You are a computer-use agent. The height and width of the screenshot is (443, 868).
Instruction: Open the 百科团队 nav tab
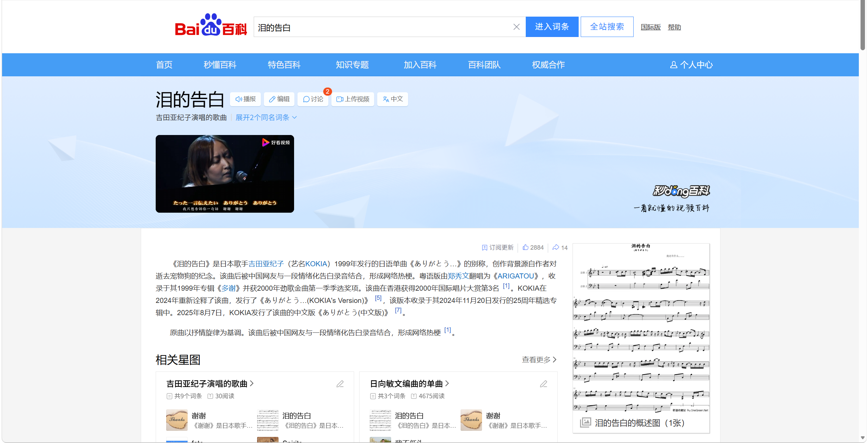coord(484,65)
